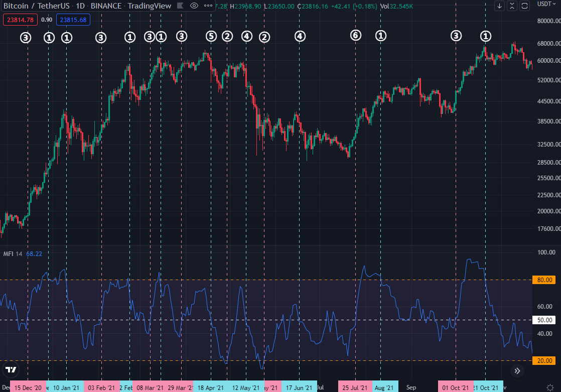Select the 15 Dec '20 date label

click(28, 387)
